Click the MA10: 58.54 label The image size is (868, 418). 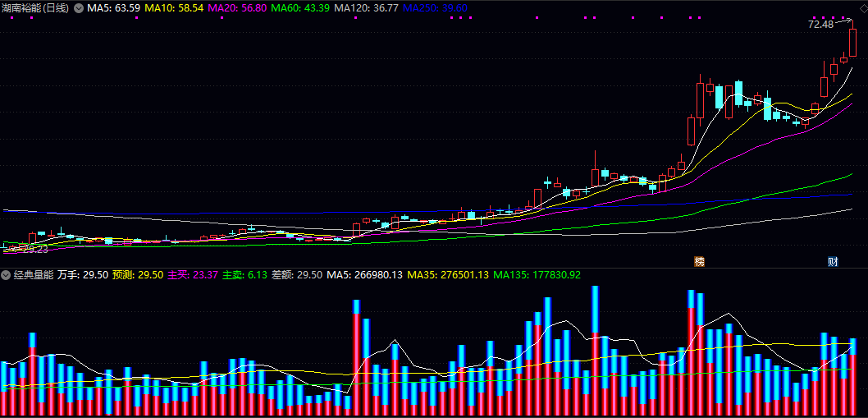click(x=175, y=8)
